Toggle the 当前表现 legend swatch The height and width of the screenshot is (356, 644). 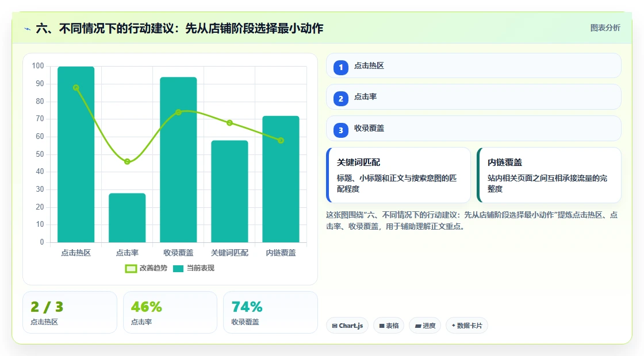coord(178,269)
